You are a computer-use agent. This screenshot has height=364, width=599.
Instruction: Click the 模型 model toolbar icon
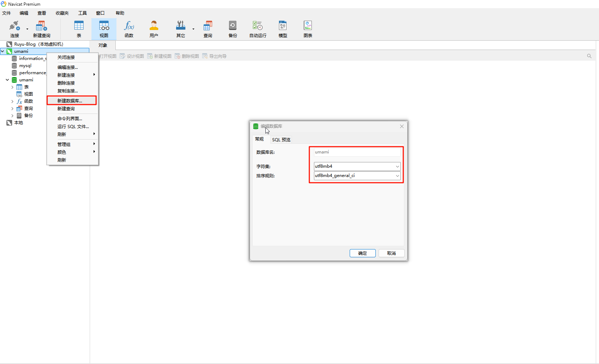pos(283,29)
